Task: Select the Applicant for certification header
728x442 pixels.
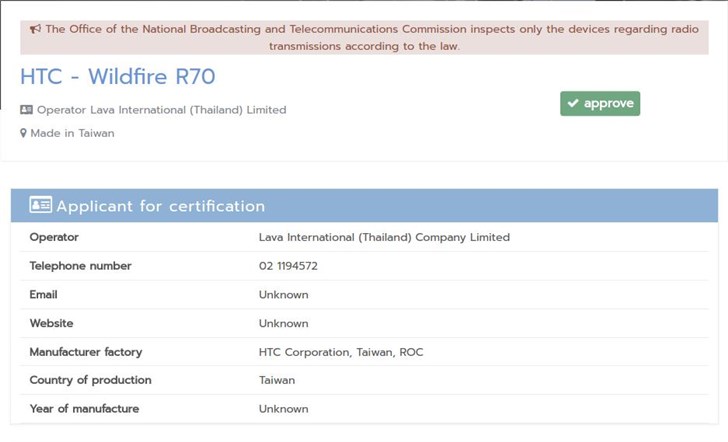Action: 364,205
